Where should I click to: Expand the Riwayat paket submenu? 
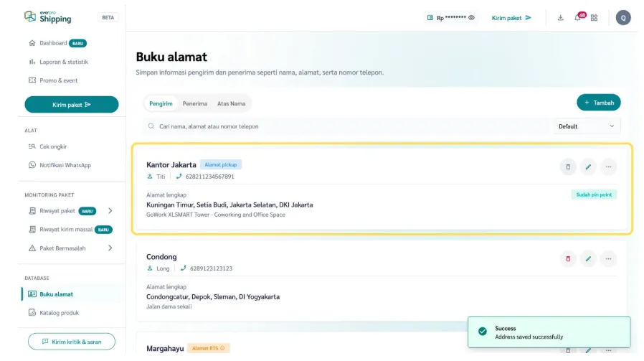coord(110,211)
